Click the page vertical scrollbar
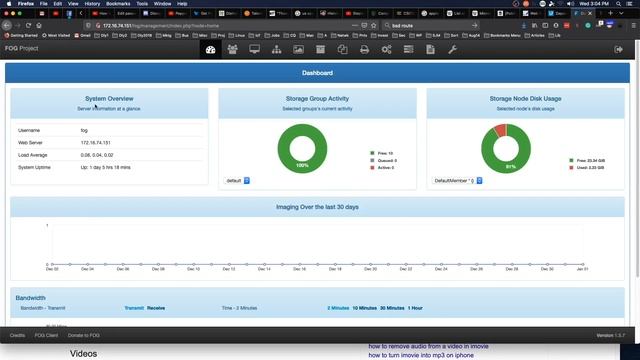Viewport: 640px width, 360px height. pyautogui.click(x=637, y=159)
